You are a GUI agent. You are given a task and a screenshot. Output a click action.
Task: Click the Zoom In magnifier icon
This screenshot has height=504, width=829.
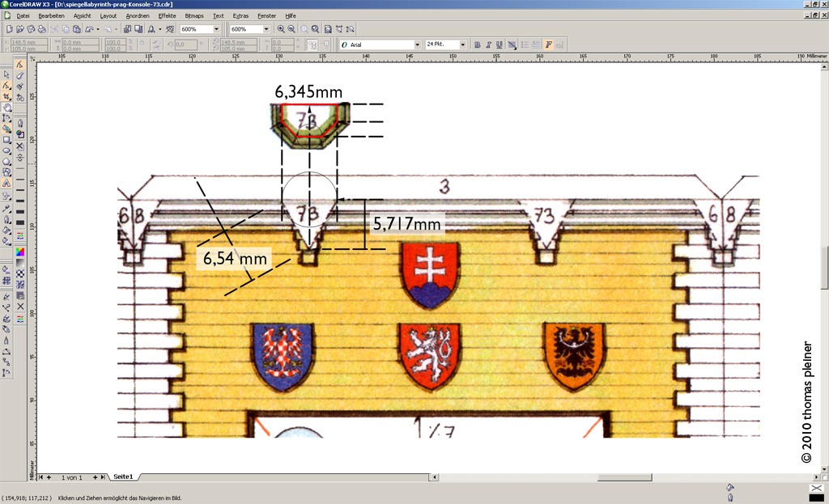pos(281,29)
